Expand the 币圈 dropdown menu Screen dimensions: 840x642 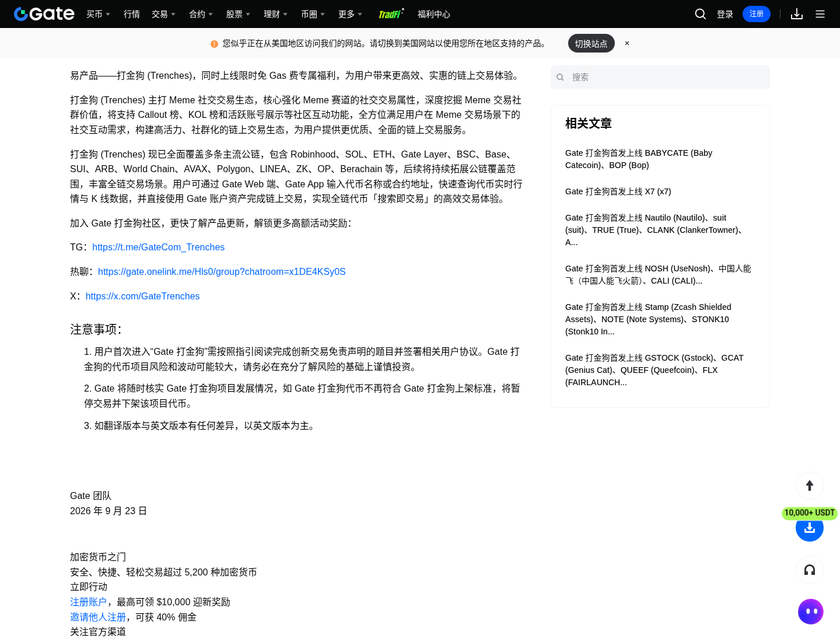(313, 14)
